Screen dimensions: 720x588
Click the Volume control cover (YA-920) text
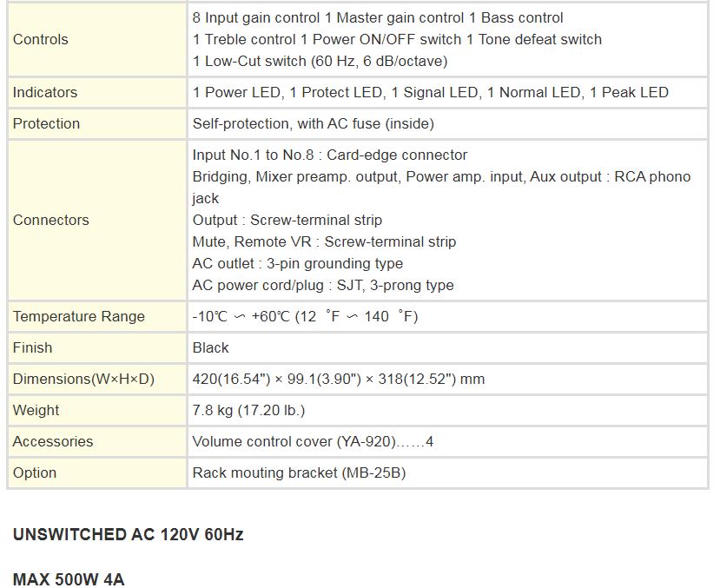(x=294, y=441)
